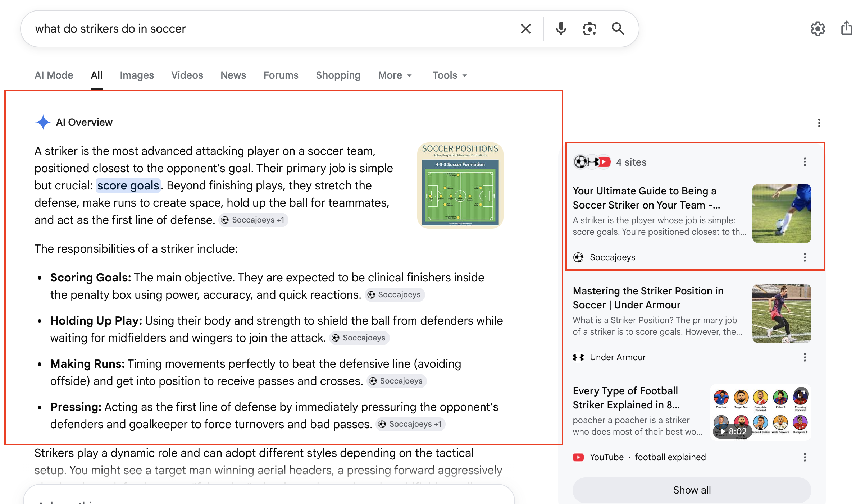The height and width of the screenshot is (504, 856).
Task: Open the Images tab
Action: pyautogui.click(x=137, y=75)
